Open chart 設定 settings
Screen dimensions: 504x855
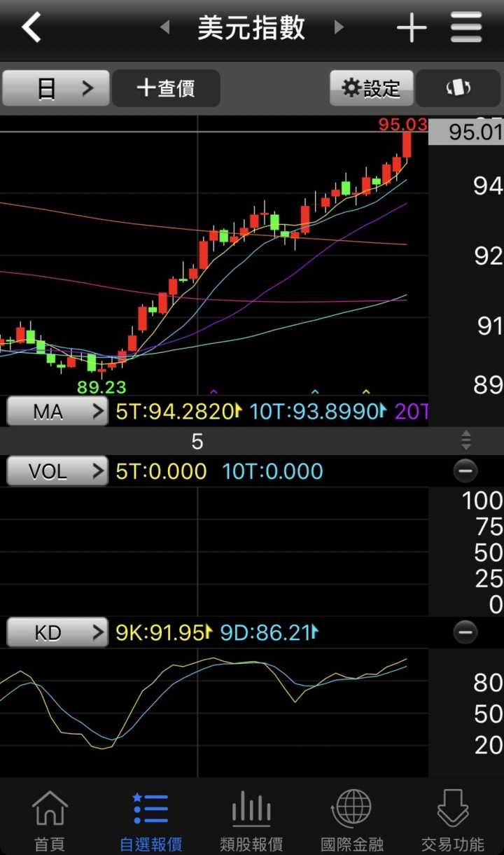pyautogui.click(x=371, y=88)
